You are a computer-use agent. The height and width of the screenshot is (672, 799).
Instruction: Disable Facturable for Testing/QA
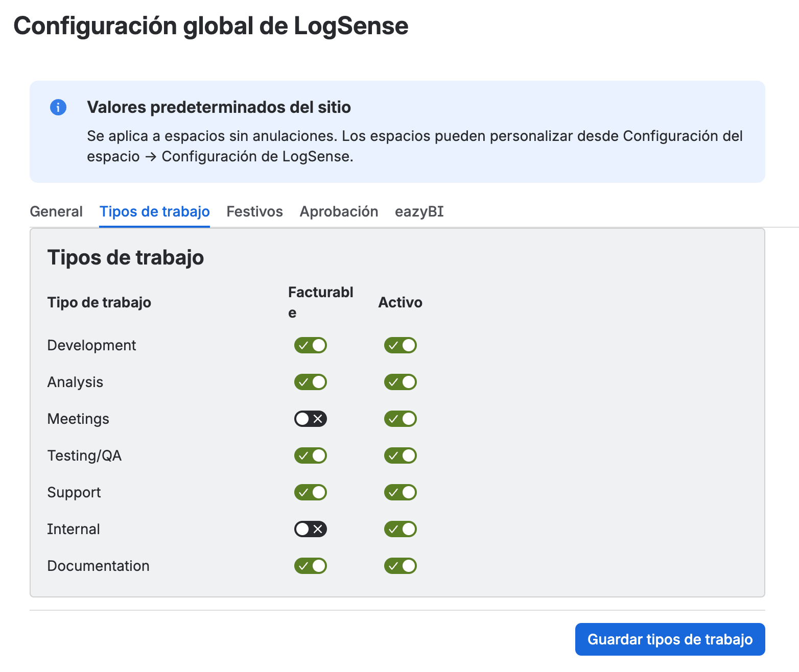pos(311,455)
